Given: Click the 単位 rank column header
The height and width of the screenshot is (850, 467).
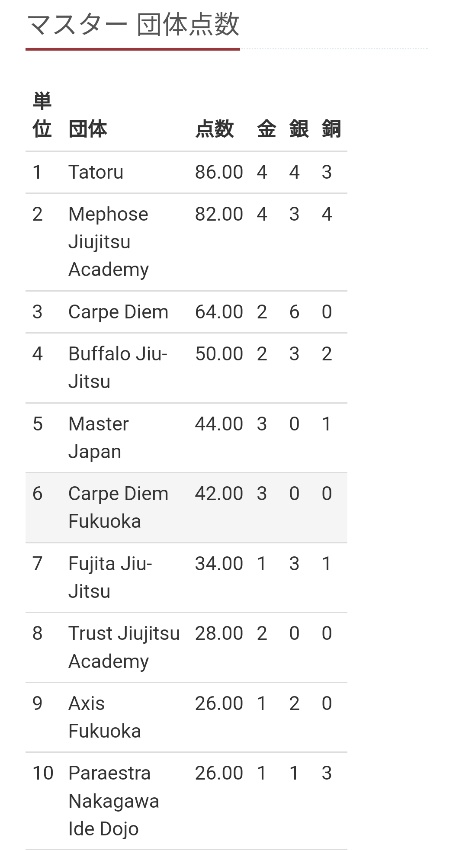Looking at the screenshot, I should pyautogui.click(x=42, y=115).
